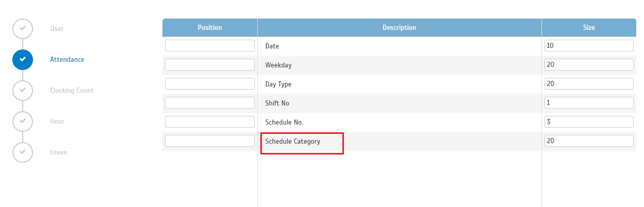Switch to the Hour step label

tap(57, 121)
